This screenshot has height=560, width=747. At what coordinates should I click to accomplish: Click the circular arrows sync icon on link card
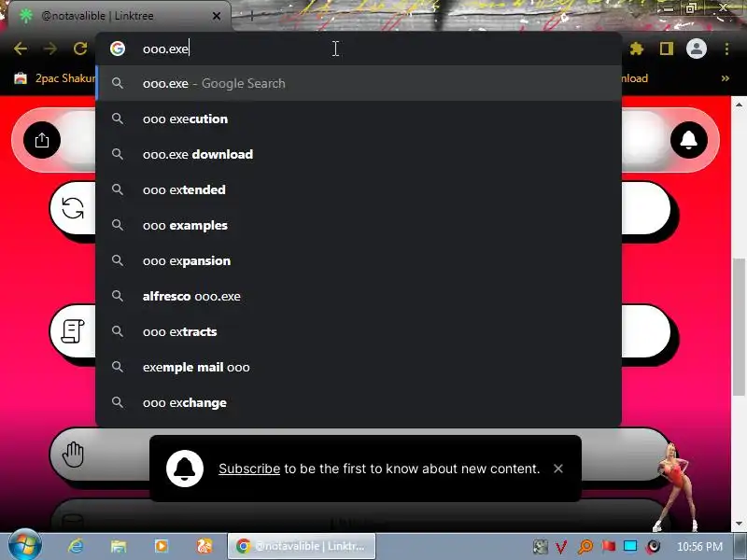73,208
